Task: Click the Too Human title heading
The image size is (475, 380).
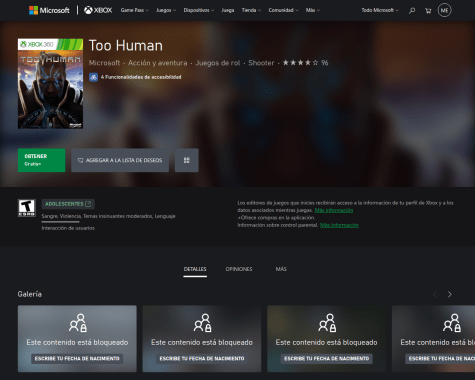Action: 126,46
